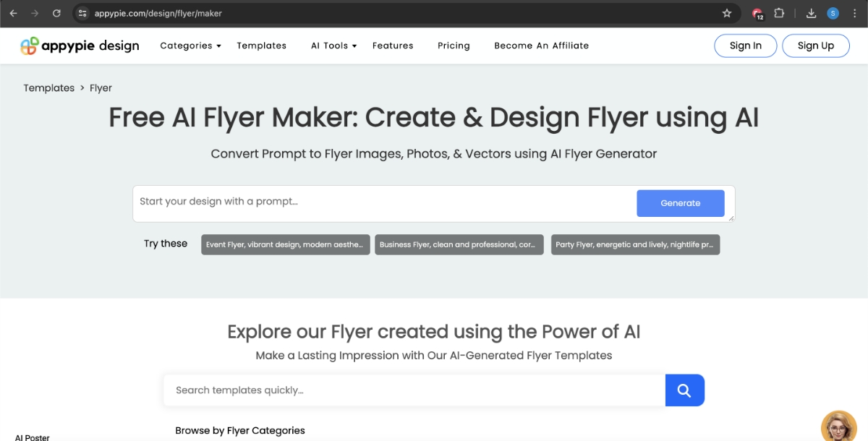Image resolution: width=868 pixels, height=441 pixels.
Task: Open the browser three-dot menu
Action: (x=855, y=13)
